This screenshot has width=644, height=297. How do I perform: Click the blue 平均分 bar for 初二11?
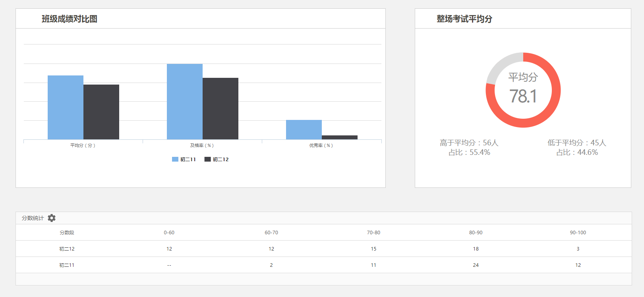pos(66,107)
